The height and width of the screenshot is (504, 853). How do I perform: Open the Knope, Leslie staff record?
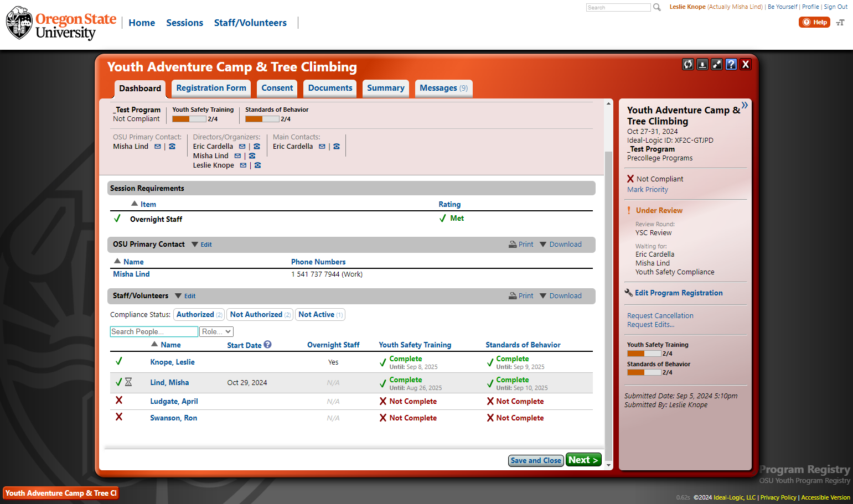pyautogui.click(x=172, y=362)
